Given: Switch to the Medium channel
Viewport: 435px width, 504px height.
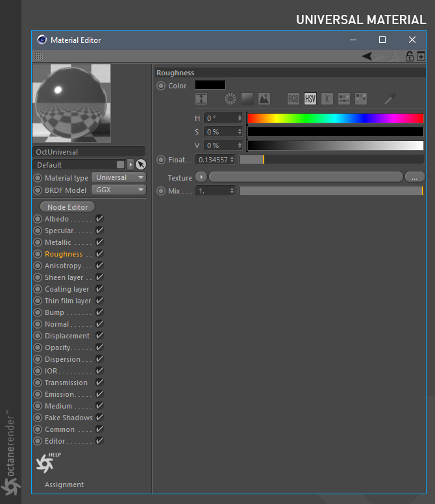Looking at the screenshot, I should 58,406.
